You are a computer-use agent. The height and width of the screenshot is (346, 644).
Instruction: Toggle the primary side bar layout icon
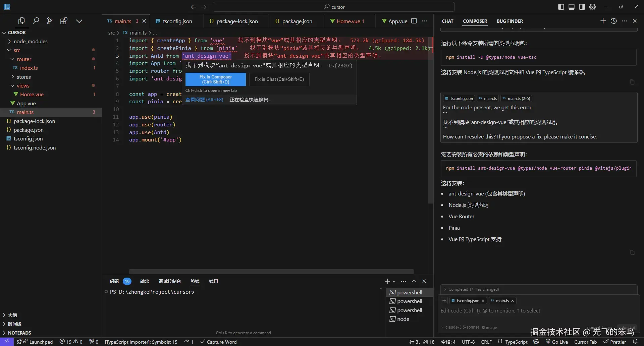tap(561, 7)
